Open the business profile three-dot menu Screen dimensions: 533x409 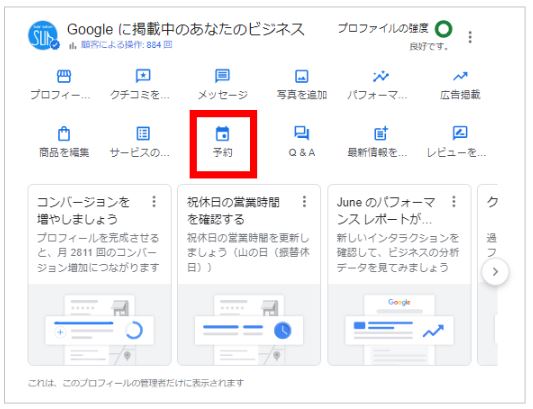point(470,37)
